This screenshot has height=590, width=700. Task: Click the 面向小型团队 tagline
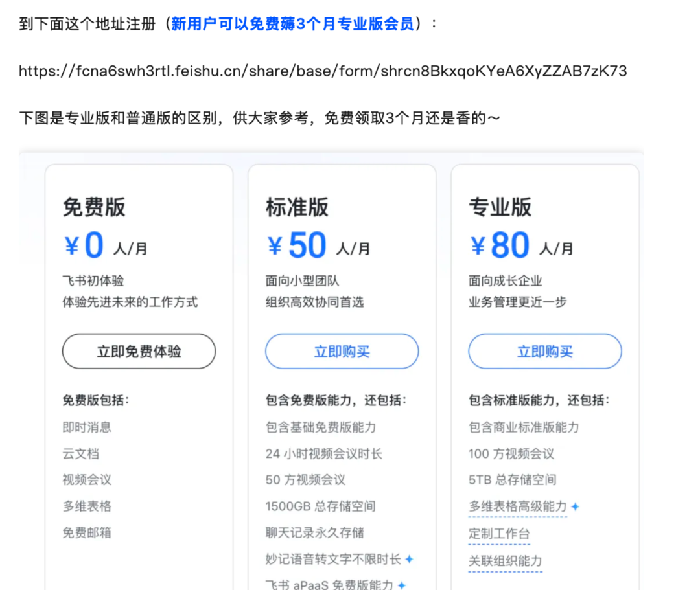point(302,281)
